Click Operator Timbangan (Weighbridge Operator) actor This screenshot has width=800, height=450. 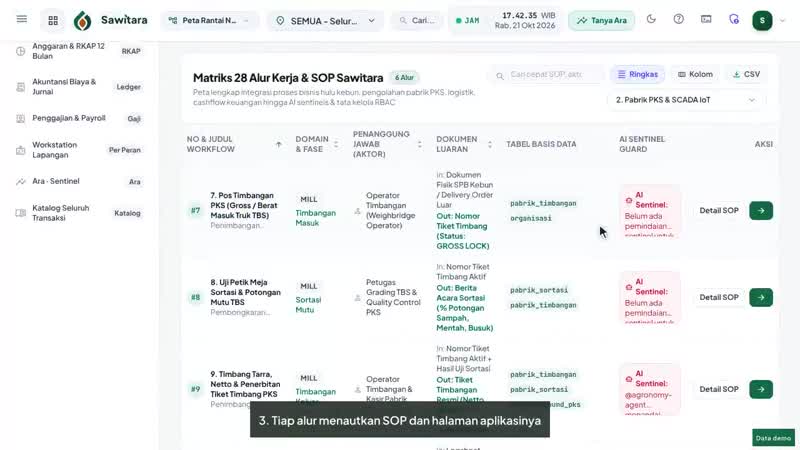tap(391, 211)
